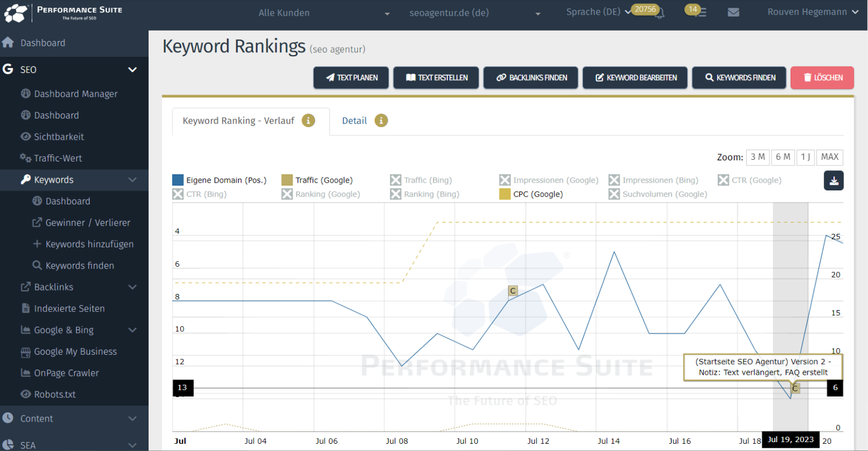Toggle Eigene Domain (Pos.) series in legend
Image resolution: width=868 pixels, height=451 pixels.
pyautogui.click(x=219, y=180)
